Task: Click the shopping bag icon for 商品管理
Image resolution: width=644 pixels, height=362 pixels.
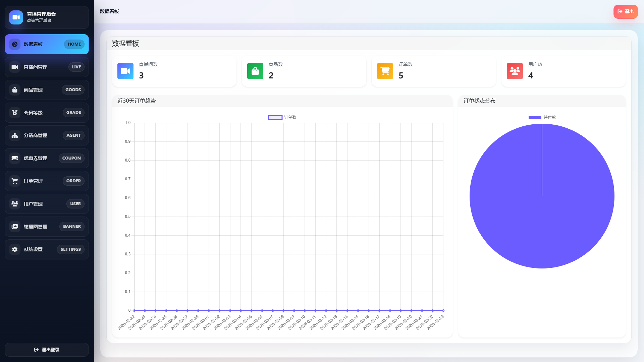Action: click(15, 90)
